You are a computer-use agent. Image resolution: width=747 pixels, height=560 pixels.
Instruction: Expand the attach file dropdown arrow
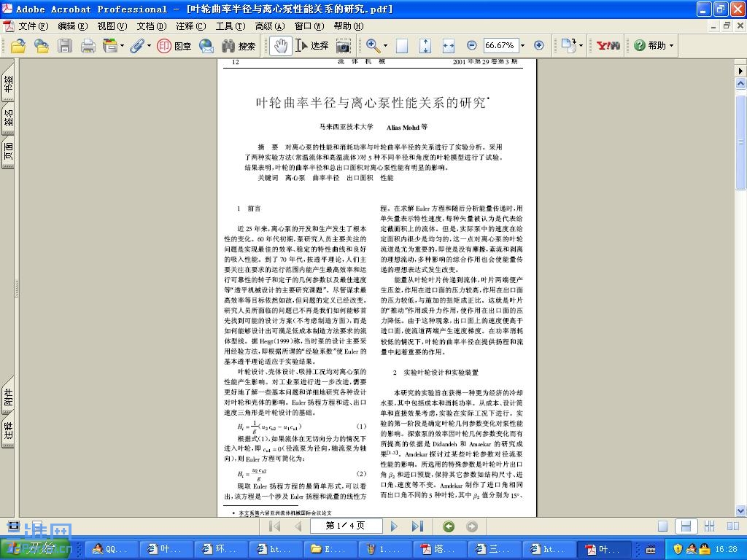[149, 46]
